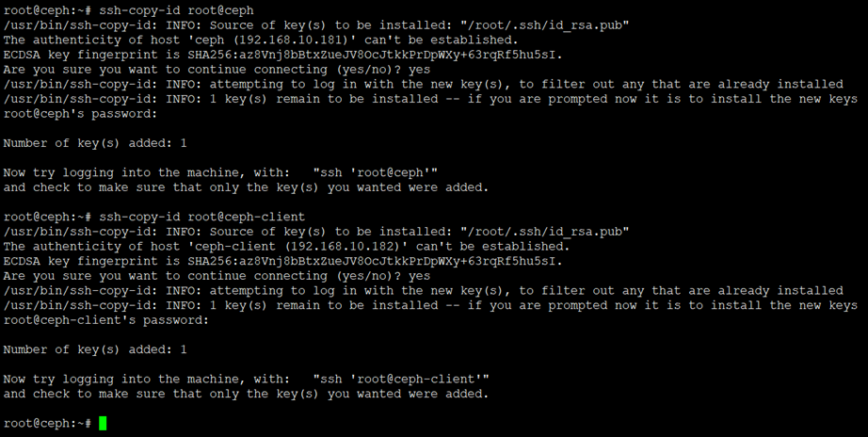This screenshot has width=868, height=437.
Task: Click the first "yes" answer to continue connecting
Action: click(x=419, y=70)
